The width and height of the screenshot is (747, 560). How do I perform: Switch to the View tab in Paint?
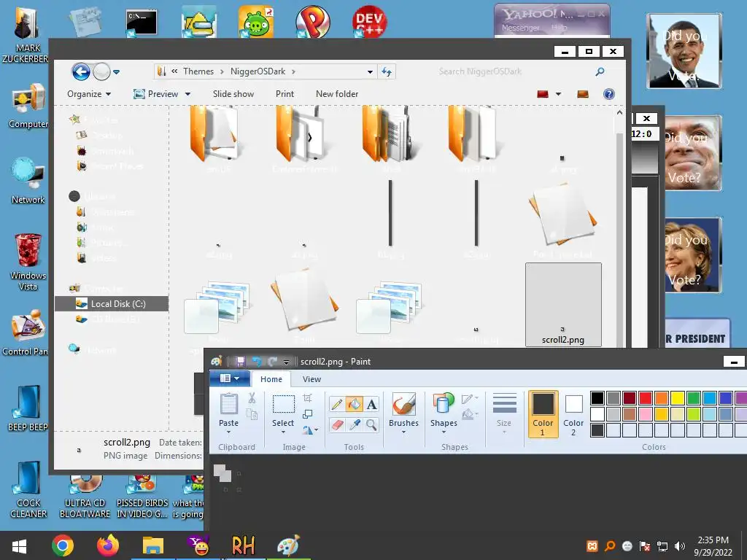point(311,379)
